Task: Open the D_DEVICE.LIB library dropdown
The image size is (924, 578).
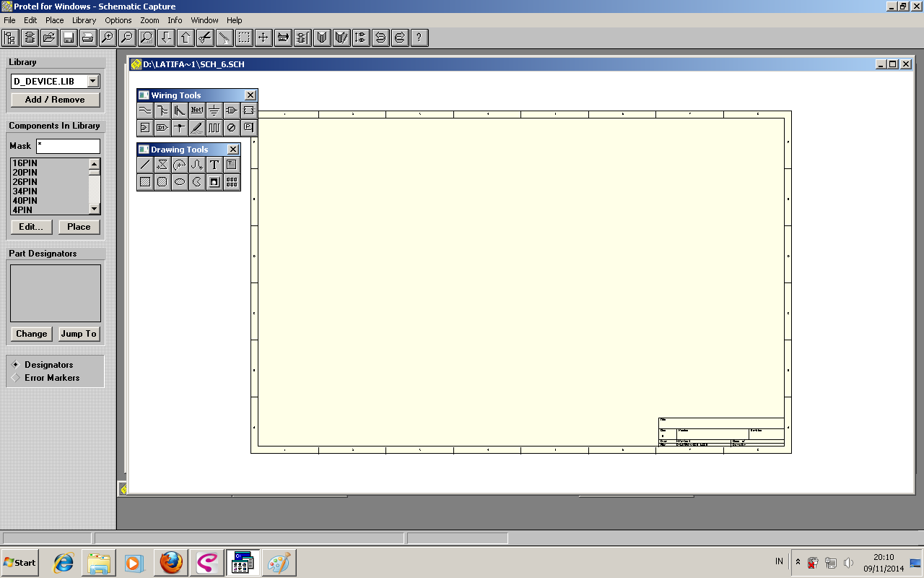Action: point(93,82)
